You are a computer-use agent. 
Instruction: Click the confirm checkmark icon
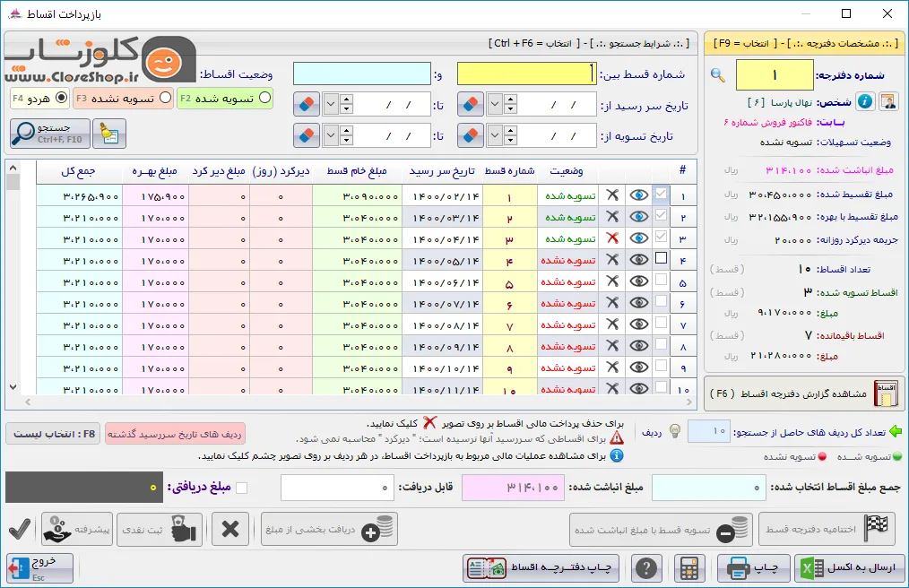tap(19, 530)
